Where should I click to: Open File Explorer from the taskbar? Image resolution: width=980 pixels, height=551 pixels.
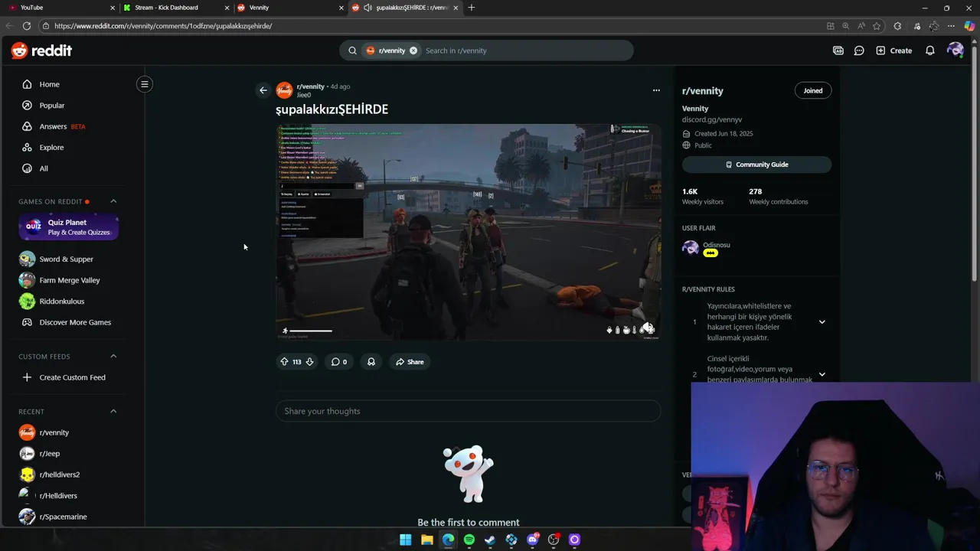click(x=427, y=540)
